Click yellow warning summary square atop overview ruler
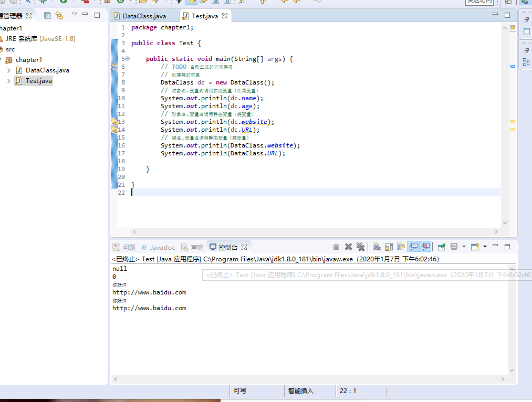This screenshot has width=532, height=402. [513, 27]
